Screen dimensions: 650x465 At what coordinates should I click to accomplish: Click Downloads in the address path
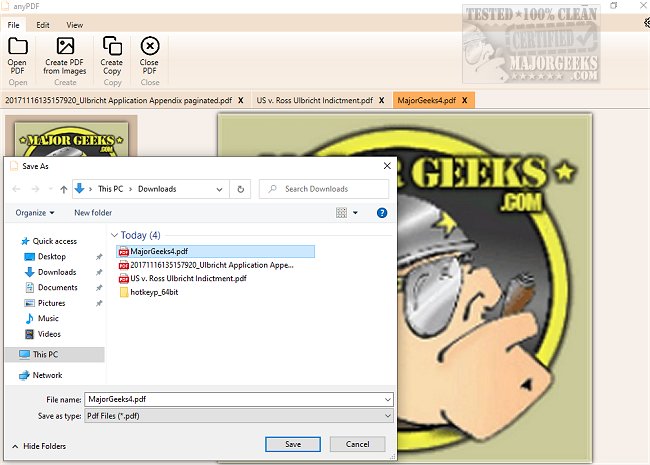[x=157, y=189]
